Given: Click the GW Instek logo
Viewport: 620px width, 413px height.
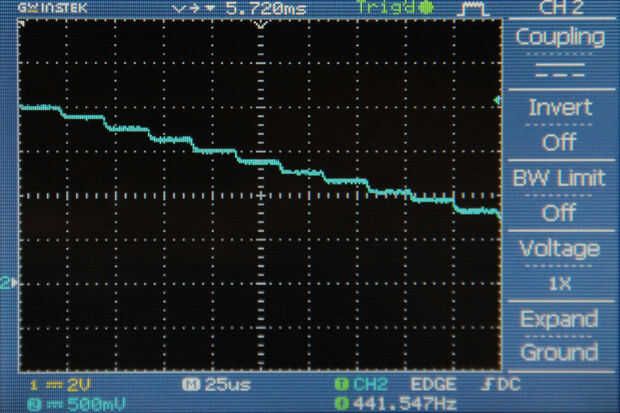Looking at the screenshot, I should pyautogui.click(x=52, y=8).
